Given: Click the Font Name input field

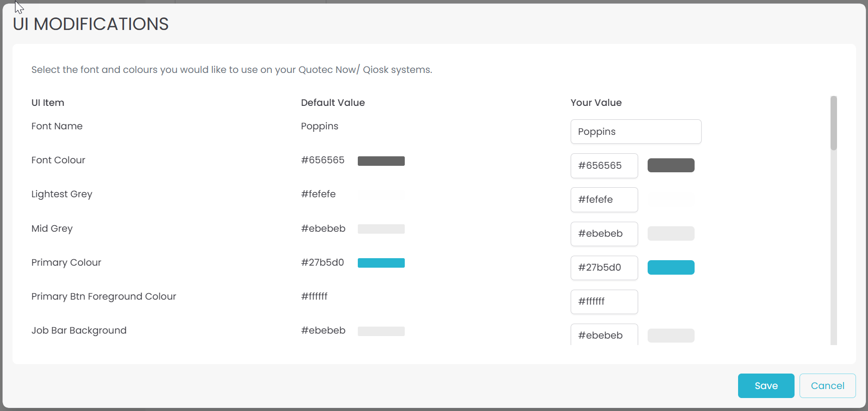Looking at the screenshot, I should pyautogui.click(x=636, y=132).
